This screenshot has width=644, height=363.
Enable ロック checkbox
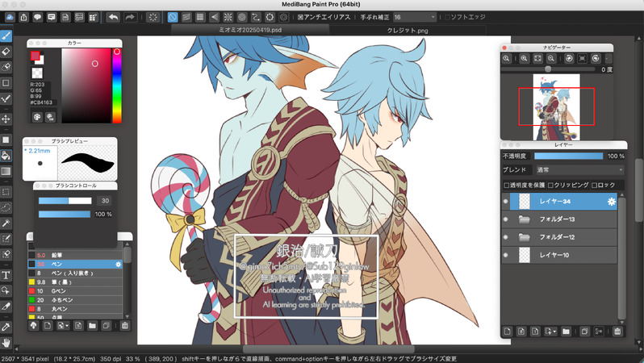[594, 186]
